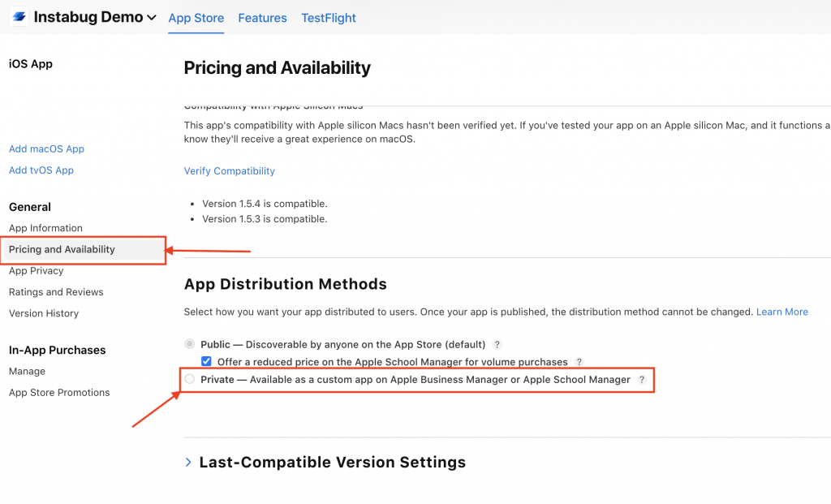Click the iOS App sidebar heading
831x504 pixels.
(31, 64)
